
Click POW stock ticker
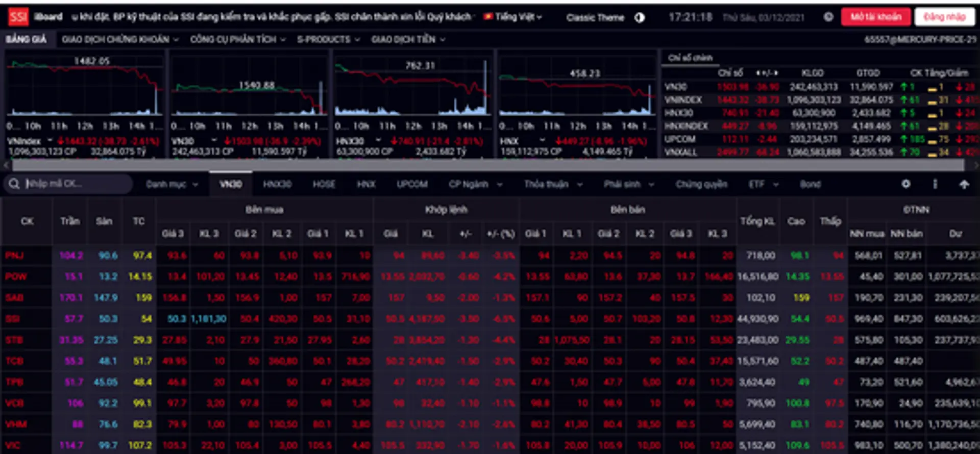(x=16, y=276)
